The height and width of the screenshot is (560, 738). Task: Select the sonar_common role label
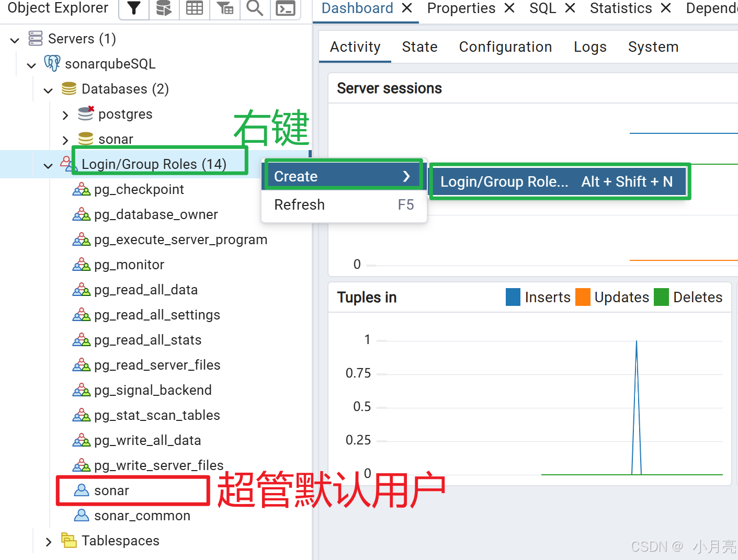coord(142,516)
